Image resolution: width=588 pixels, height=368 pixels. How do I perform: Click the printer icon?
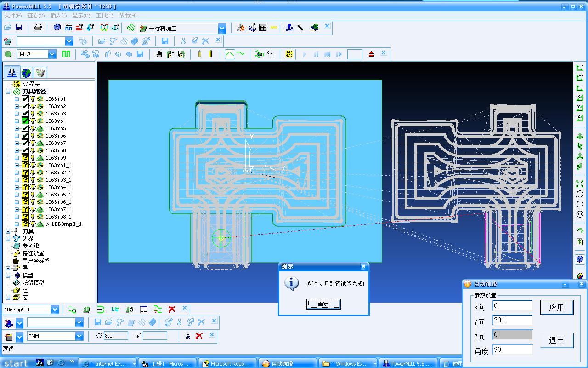click(38, 28)
